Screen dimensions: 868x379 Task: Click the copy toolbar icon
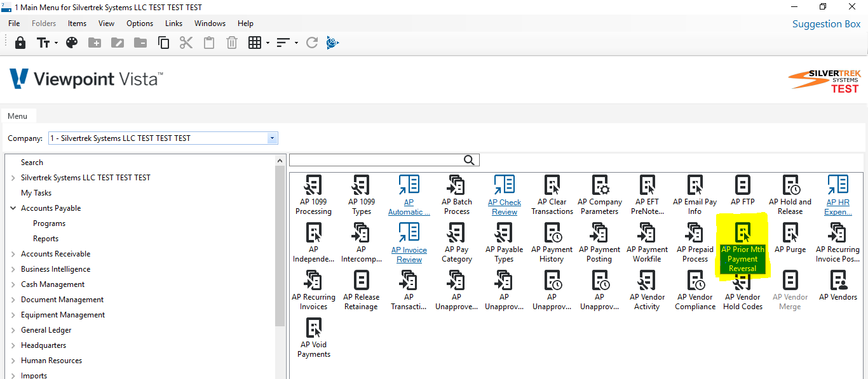coord(163,43)
